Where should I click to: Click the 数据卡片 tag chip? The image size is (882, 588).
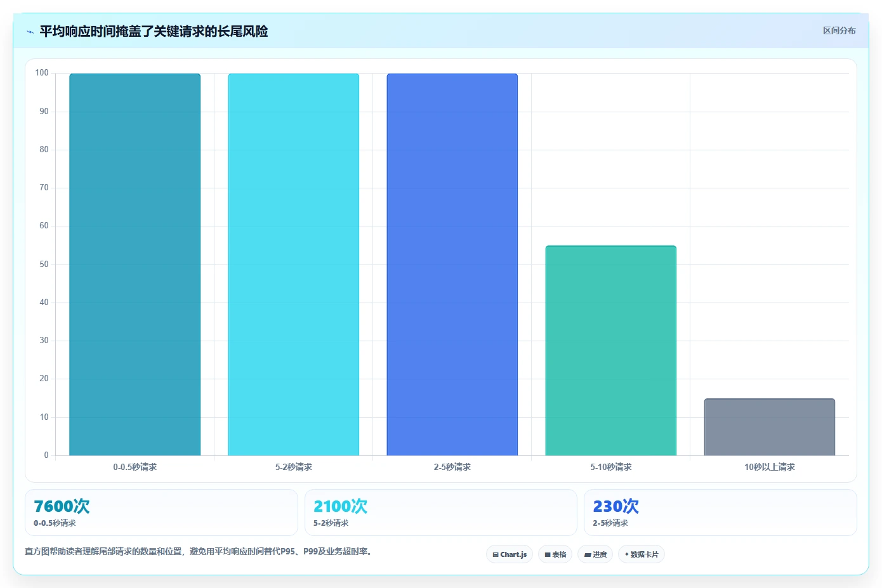(642, 554)
